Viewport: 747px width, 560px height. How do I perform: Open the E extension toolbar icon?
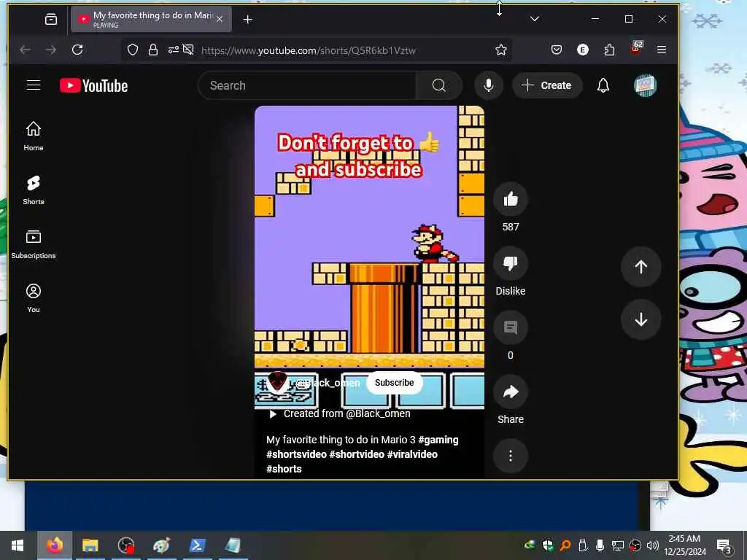(x=583, y=50)
